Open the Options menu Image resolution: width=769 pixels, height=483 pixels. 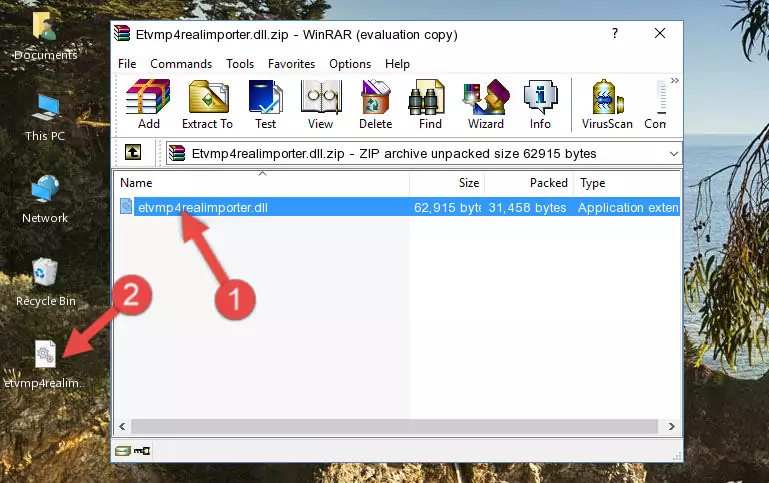coord(350,64)
